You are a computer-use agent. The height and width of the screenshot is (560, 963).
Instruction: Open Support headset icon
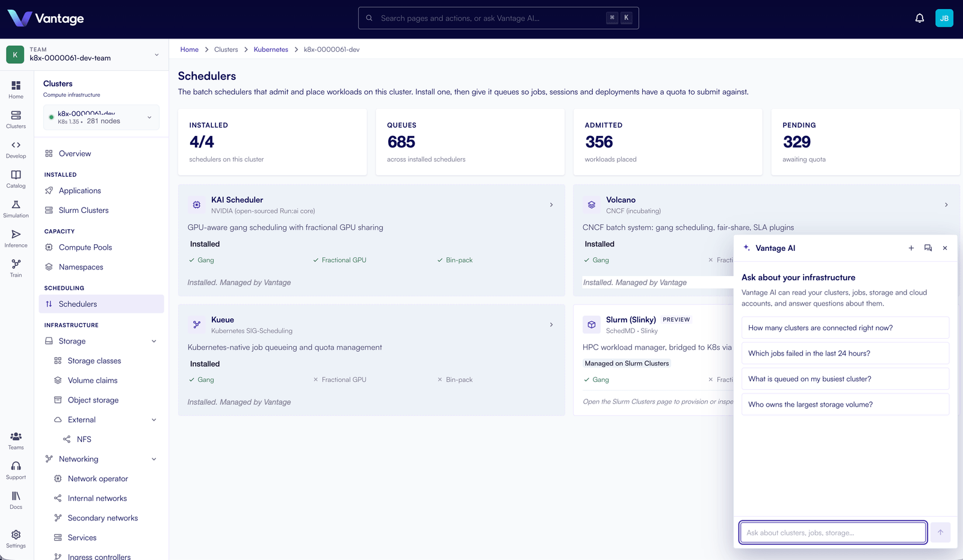pos(16,470)
